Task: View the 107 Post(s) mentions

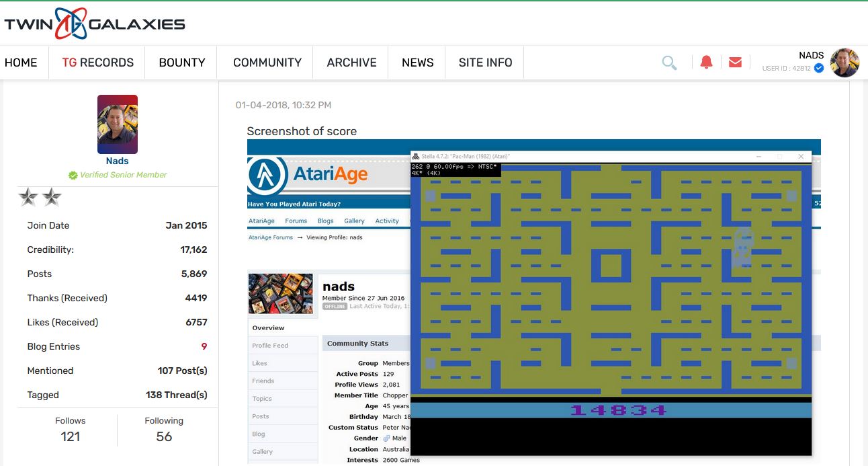Action: pos(182,371)
